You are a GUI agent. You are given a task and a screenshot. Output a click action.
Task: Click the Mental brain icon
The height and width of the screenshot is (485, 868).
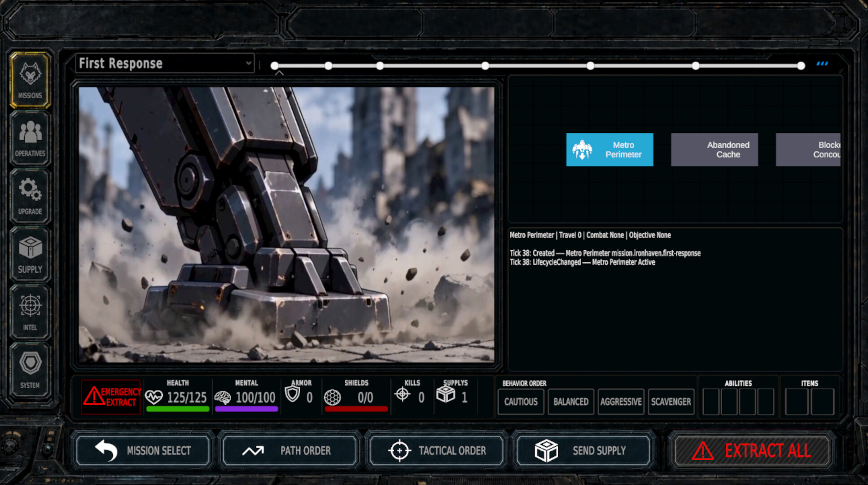pos(223,397)
